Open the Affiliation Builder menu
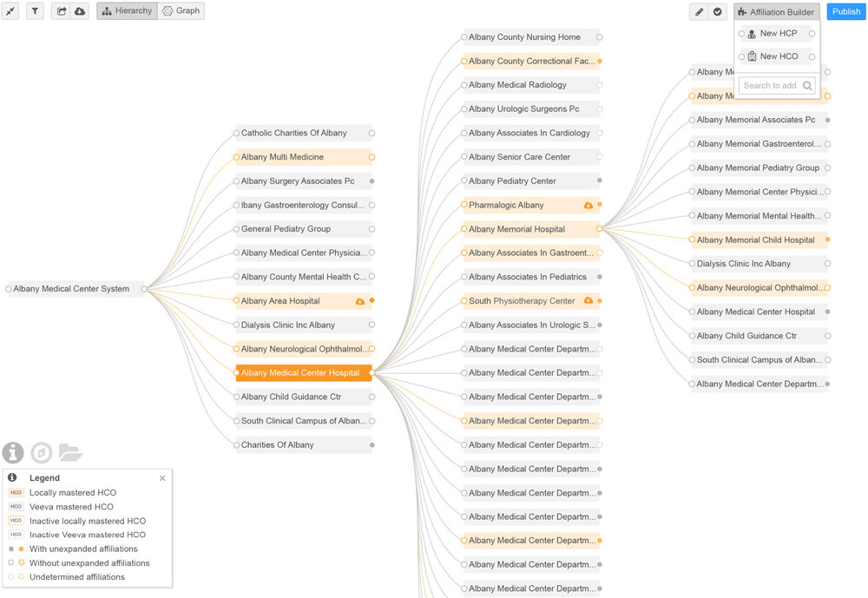 pos(777,11)
